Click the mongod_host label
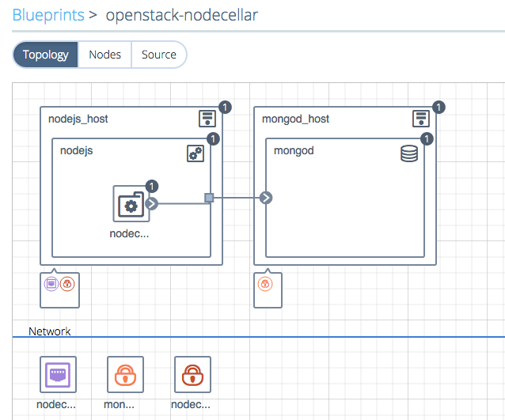This screenshot has width=505, height=420. click(x=295, y=119)
